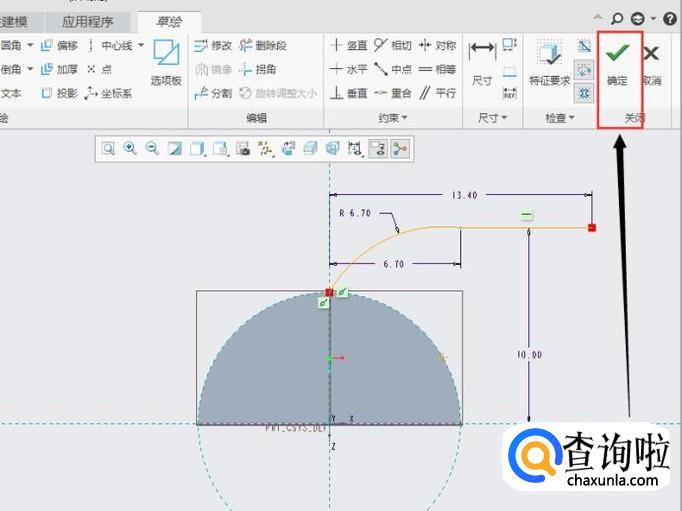Select the baseline dimension icon
The height and width of the screenshot is (511, 682).
coord(509,71)
